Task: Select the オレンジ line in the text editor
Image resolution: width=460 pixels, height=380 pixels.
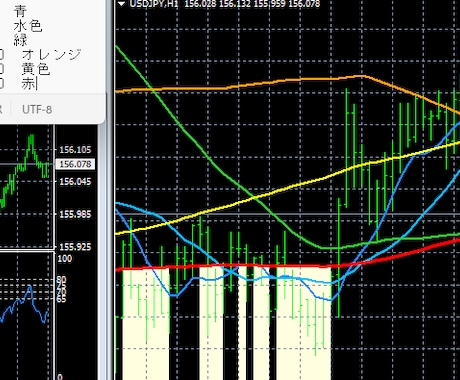Action: coord(52,54)
